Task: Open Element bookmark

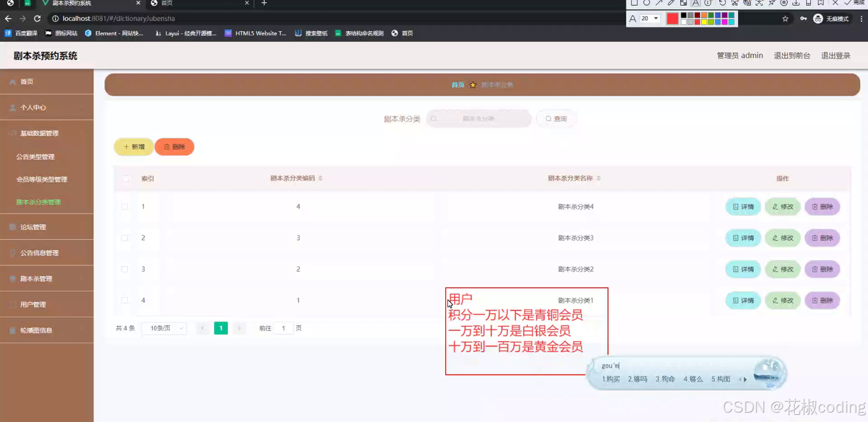Action: pyautogui.click(x=114, y=33)
